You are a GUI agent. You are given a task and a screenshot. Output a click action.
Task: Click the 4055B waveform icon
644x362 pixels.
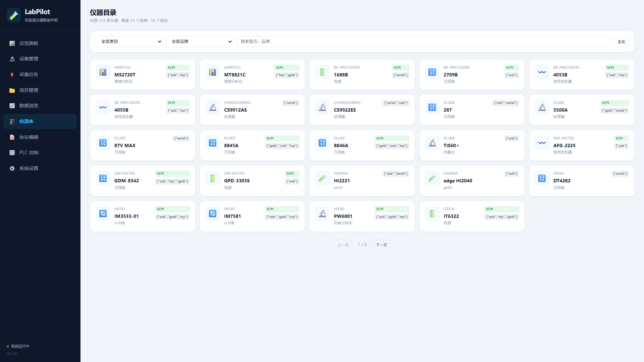click(103, 107)
